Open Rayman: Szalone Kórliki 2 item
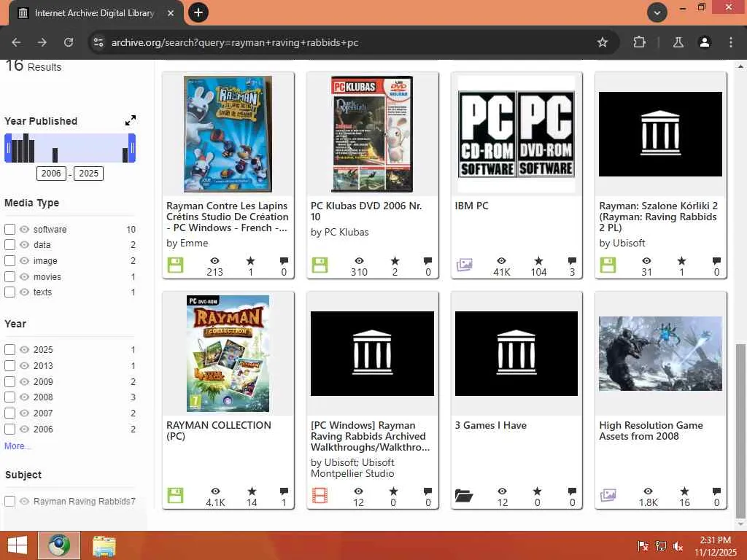The height and width of the screenshot is (560, 747). (x=658, y=217)
